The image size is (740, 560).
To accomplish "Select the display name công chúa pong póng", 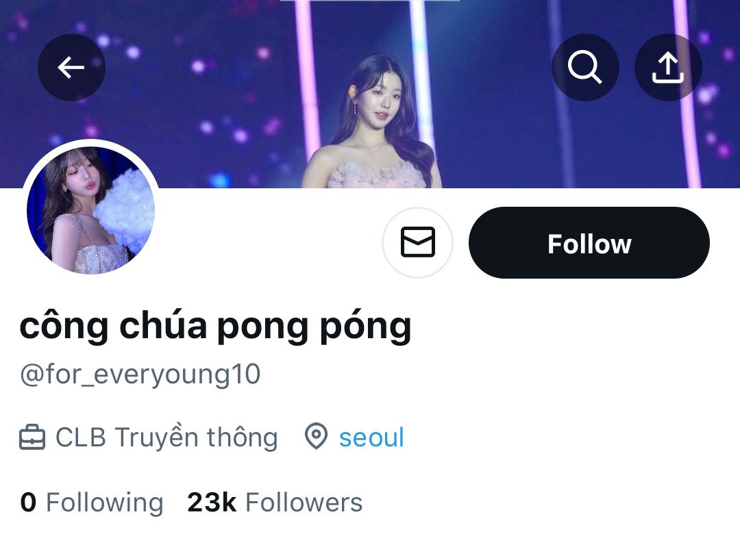I will (x=216, y=326).
